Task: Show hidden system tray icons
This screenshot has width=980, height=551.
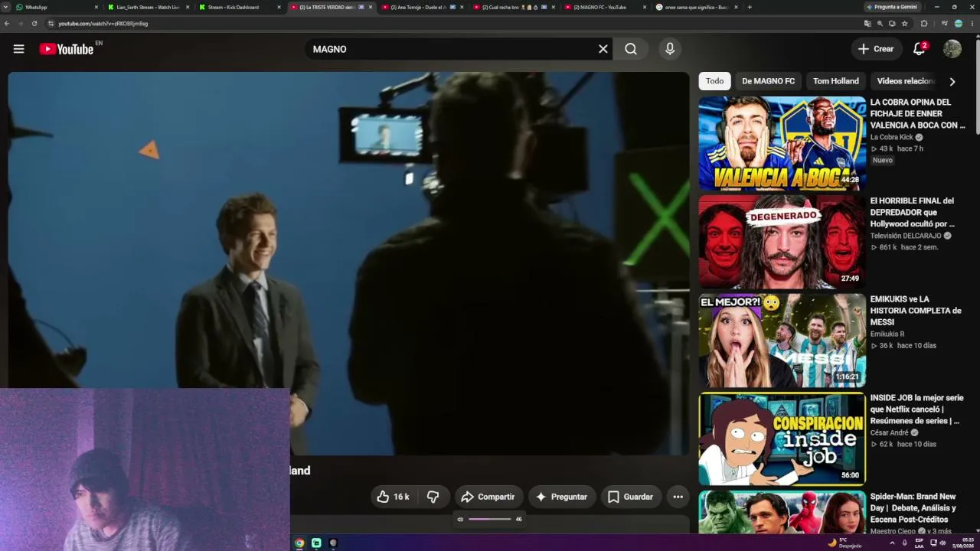Action: [892, 543]
